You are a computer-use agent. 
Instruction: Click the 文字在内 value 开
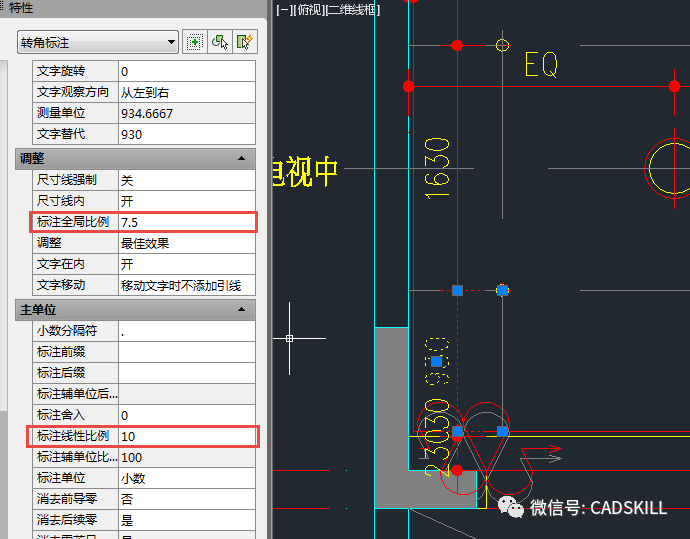click(187, 264)
